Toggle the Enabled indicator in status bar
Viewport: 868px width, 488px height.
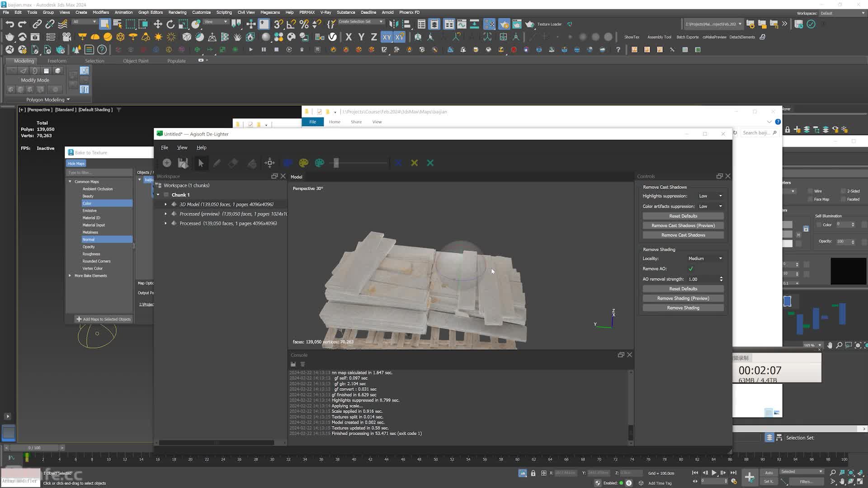click(621, 483)
